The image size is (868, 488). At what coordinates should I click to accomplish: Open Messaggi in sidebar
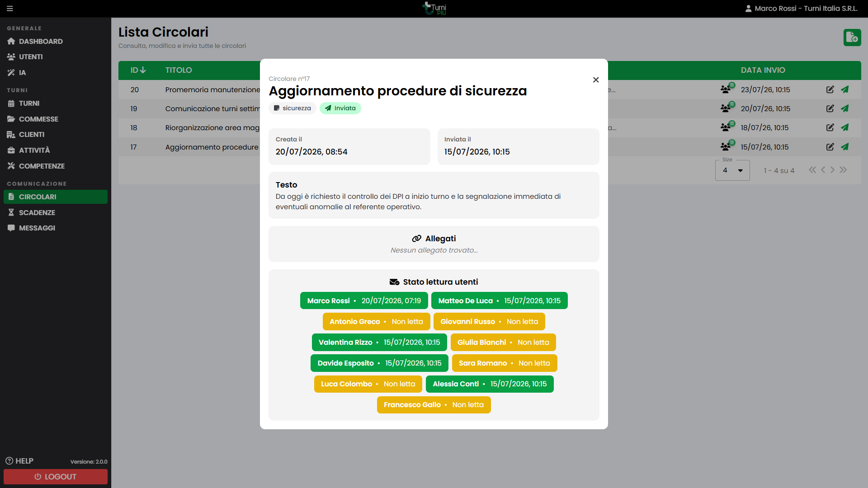[x=56, y=228]
